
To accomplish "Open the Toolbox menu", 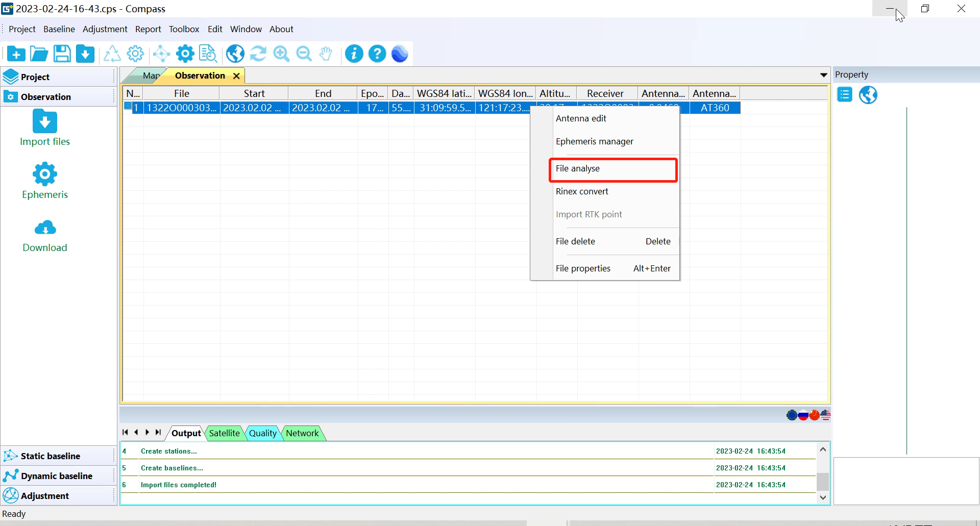I will (x=184, y=29).
